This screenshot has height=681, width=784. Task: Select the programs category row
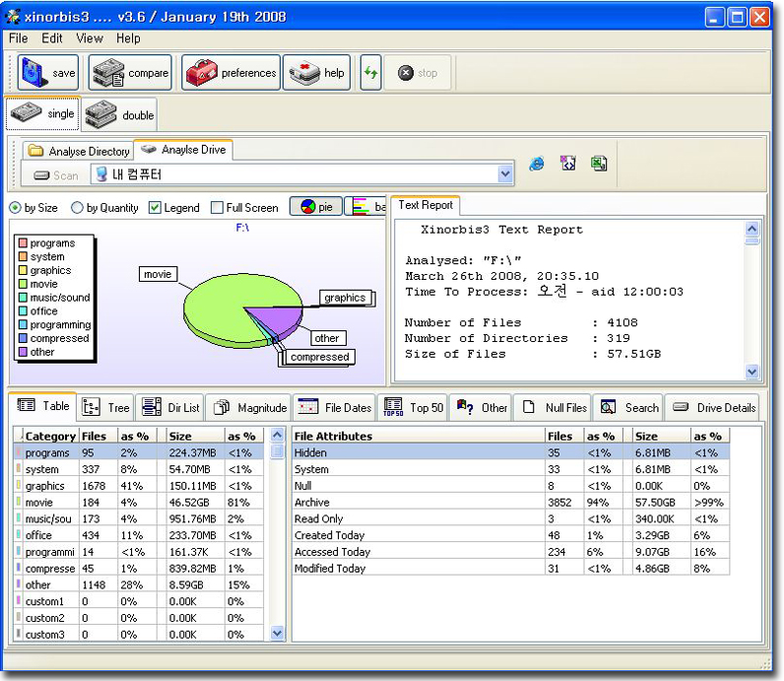pyautogui.click(x=139, y=452)
